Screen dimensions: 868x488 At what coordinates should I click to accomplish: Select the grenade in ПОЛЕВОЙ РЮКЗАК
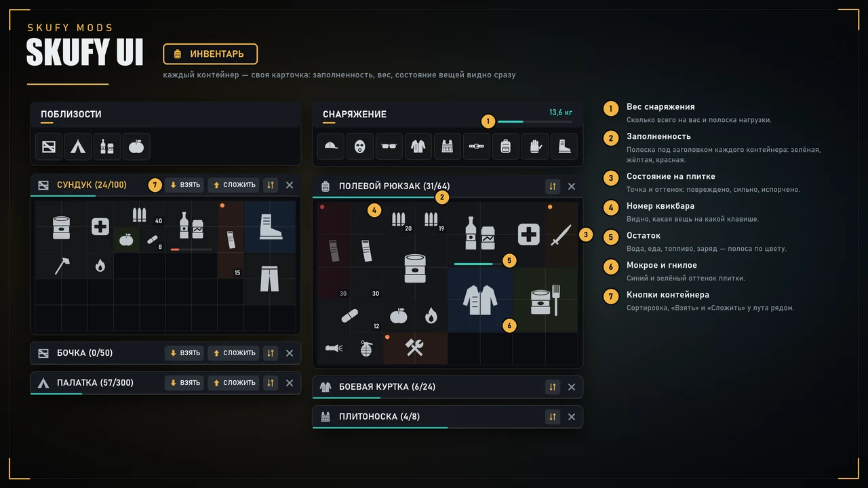pyautogui.click(x=367, y=348)
